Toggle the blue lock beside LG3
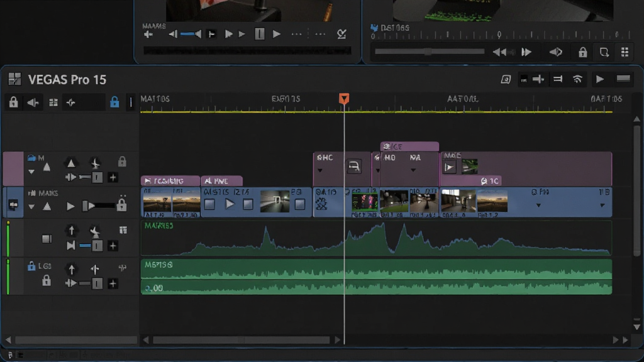Image resolution: width=644 pixels, height=362 pixels. click(31, 266)
